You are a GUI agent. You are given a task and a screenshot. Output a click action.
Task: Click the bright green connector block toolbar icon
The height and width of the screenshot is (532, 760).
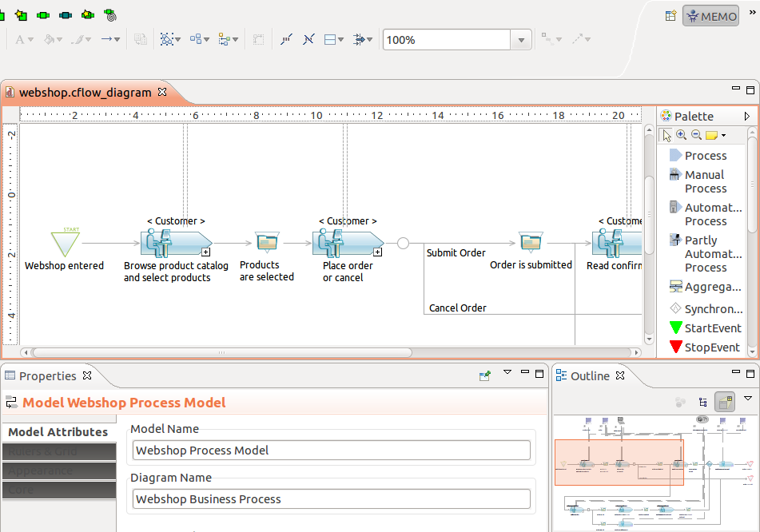[43, 15]
